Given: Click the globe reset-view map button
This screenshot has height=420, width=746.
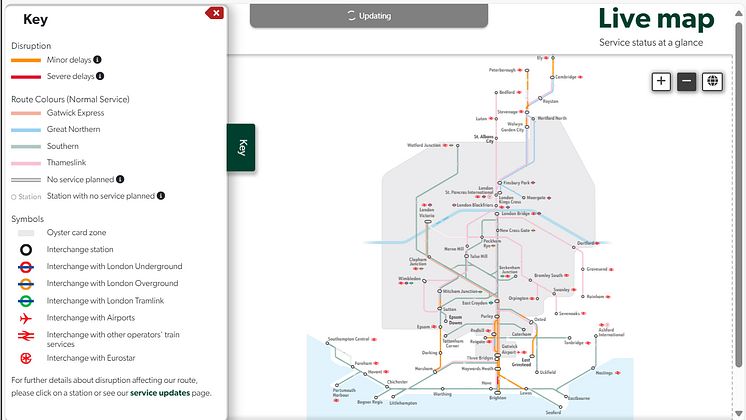Looking at the screenshot, I should [x=713, y=82].
